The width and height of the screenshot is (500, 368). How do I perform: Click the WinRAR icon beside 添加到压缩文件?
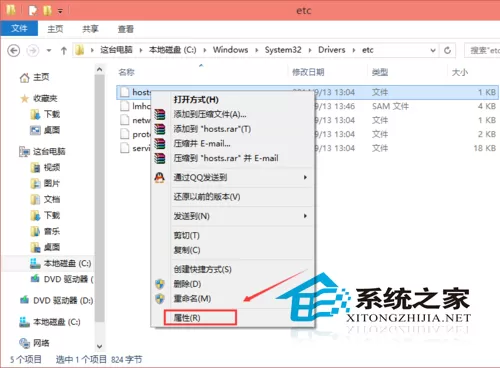coord(160,114)
